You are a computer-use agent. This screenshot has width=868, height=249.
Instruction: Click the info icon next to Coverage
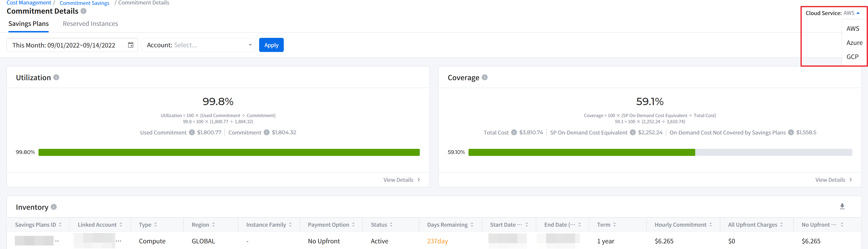pyautogui.click(x=484, y=77)
